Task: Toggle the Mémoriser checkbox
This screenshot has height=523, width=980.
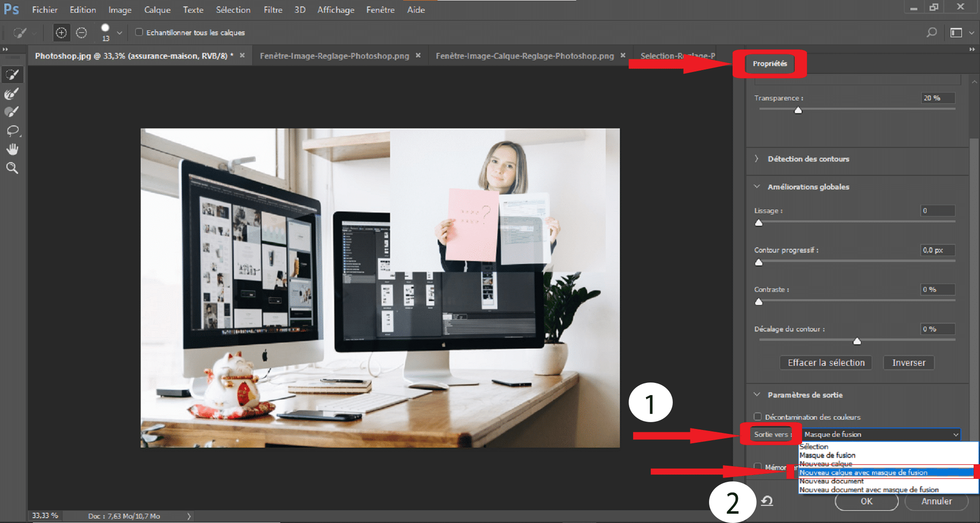Action: [758, 467]
